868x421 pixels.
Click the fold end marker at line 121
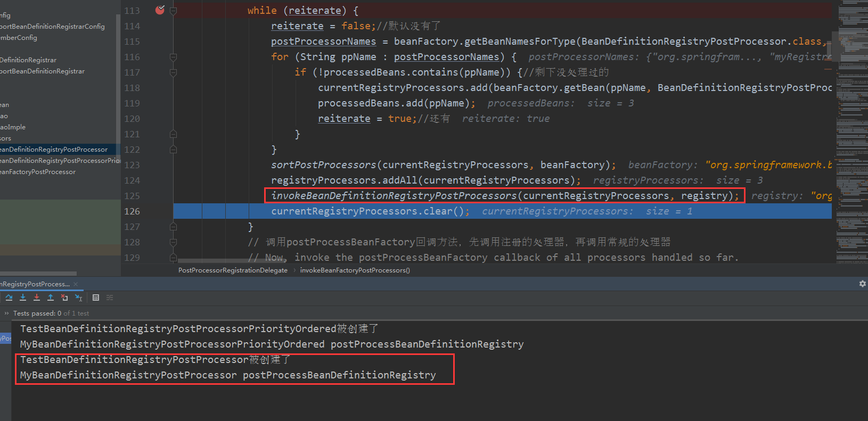pos(173,134)
